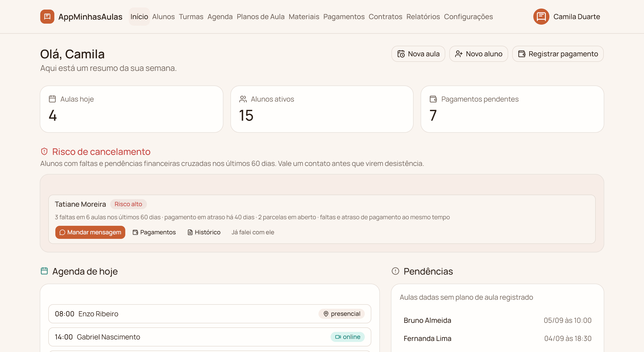The width and height of the screenshot is (644, 352).
Task: Click the Tatiane Moreira name
Action: [80, 204]
